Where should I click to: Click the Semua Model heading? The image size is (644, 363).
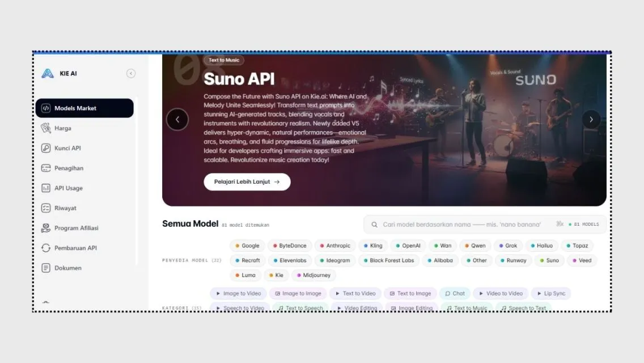[190, 223]
